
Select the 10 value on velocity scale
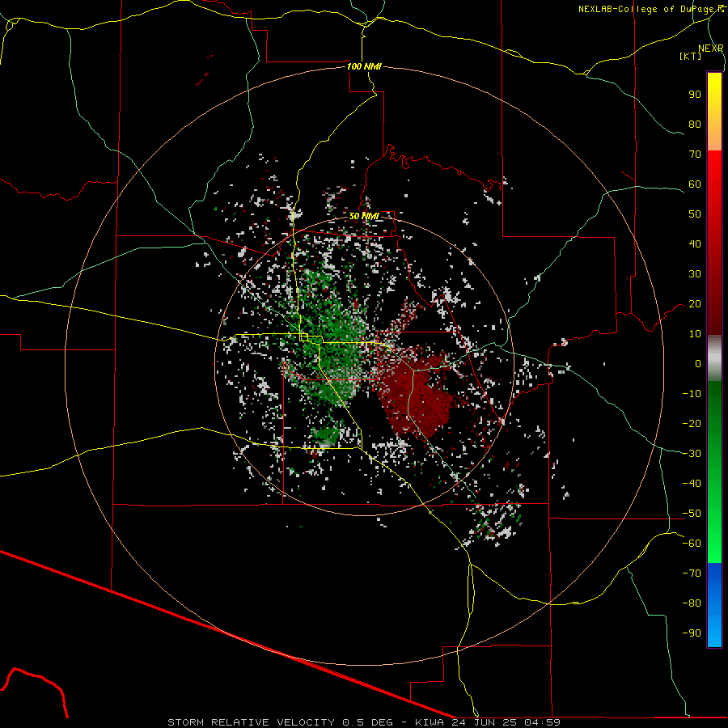click(x=695, y=334)
